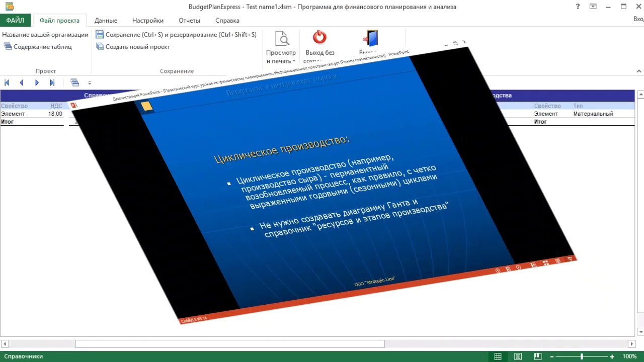Click the Справочники status bar text
Viewport: 644px width, 362px height.
[24, 356]
